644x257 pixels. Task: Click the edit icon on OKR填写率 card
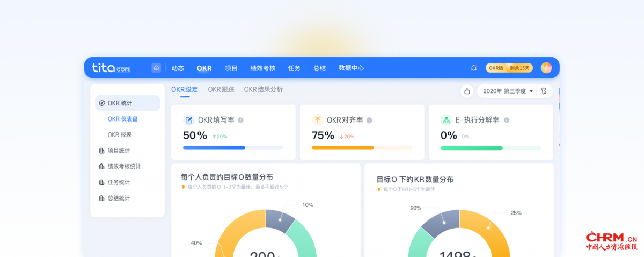[x=189, y=120]
